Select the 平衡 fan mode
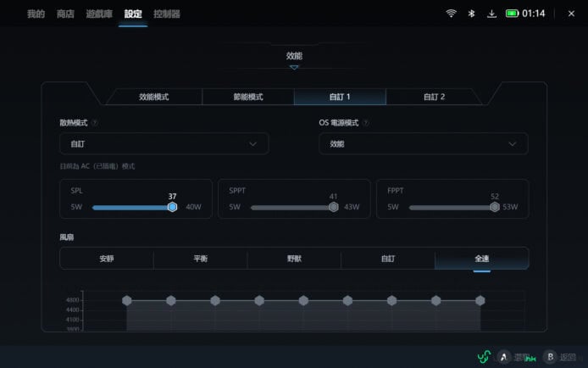Image resolution: width=588 pixels, height=368 pixels. click(200, 259)
